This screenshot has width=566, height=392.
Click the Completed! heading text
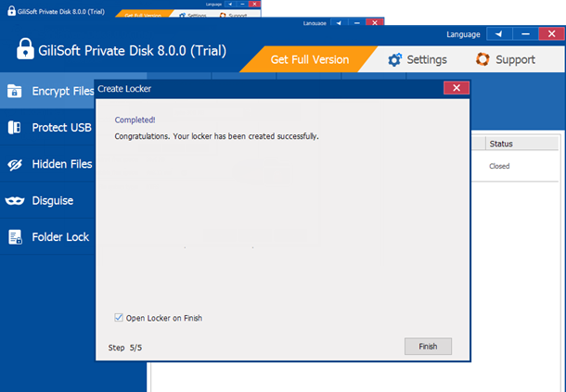coord(135,120)
